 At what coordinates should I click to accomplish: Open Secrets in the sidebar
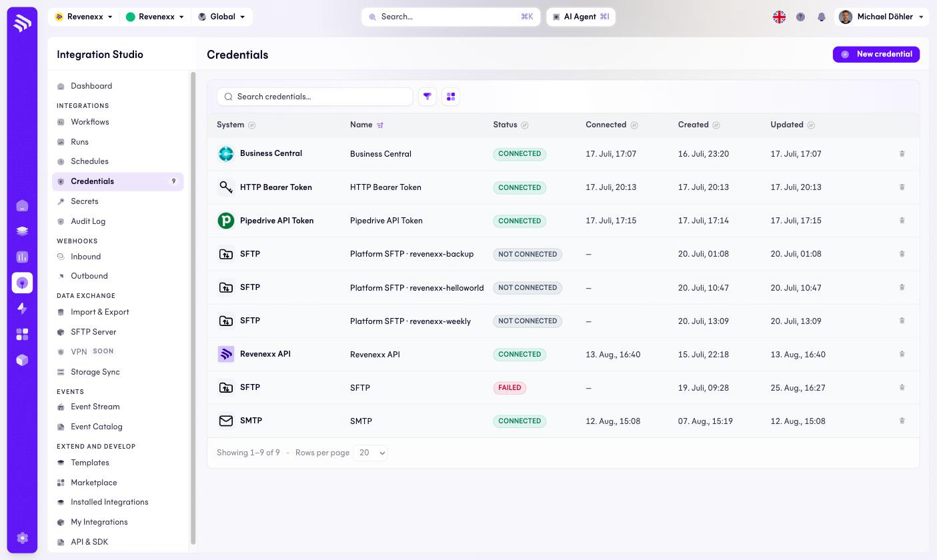tap(85, 201)
